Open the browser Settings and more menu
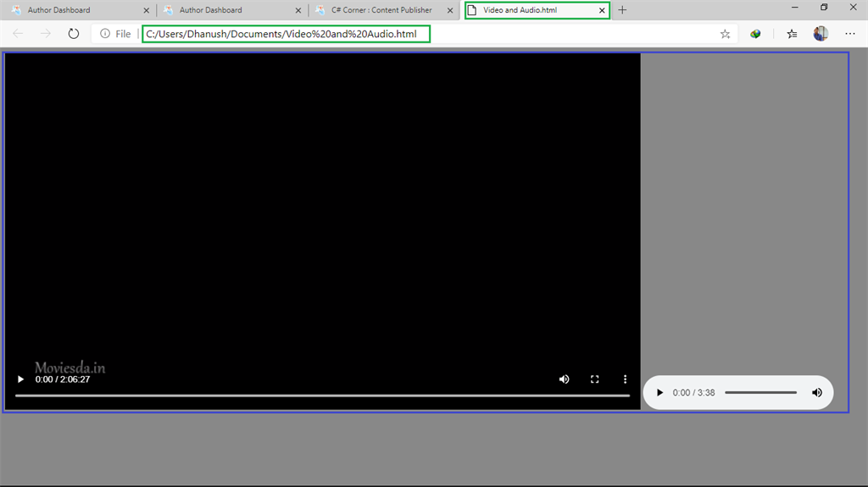 point(849,34)
